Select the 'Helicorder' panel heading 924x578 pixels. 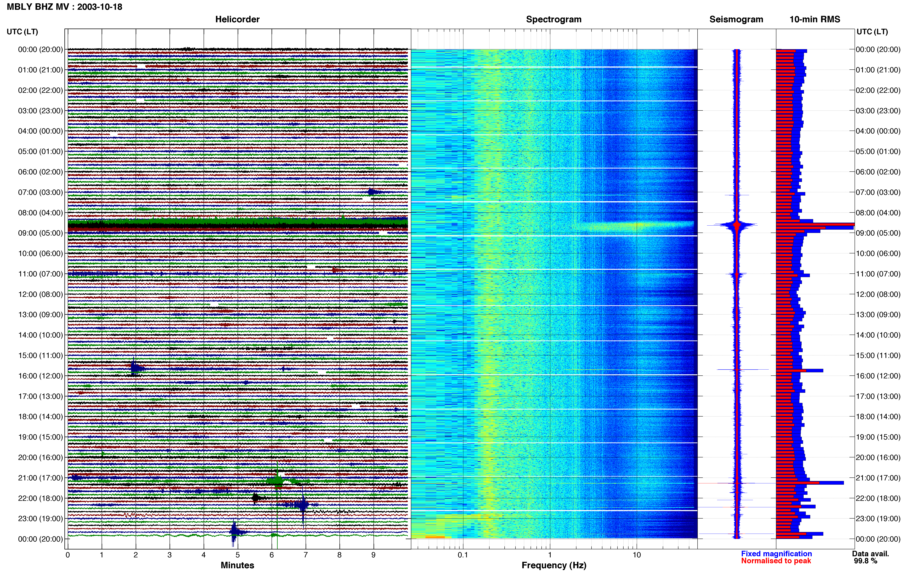pos(237,20)
